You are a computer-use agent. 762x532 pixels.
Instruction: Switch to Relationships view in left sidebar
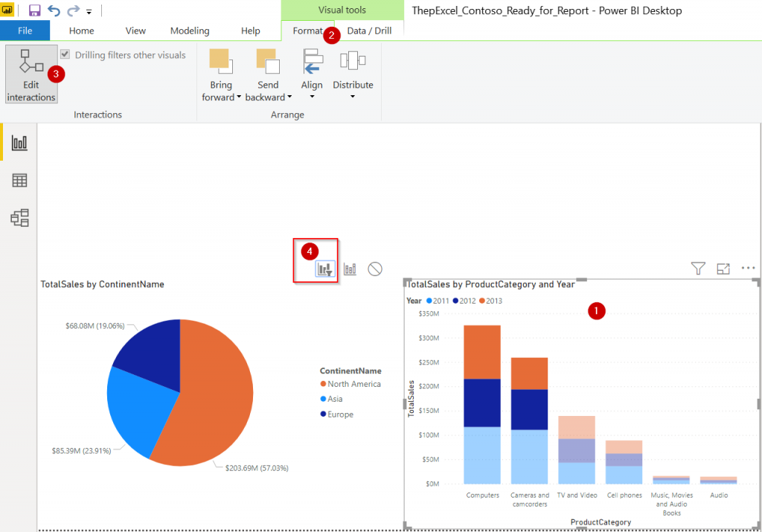[x=19, y=218]
